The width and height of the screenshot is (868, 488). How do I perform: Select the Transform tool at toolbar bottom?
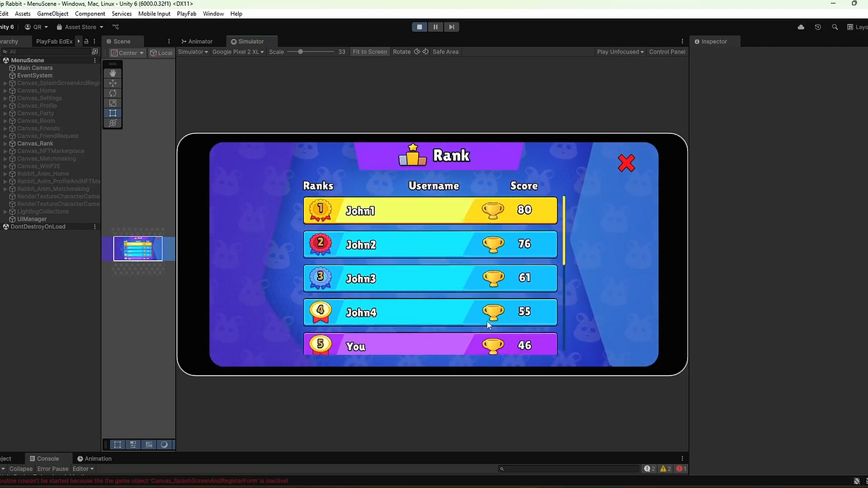(112, 123)
